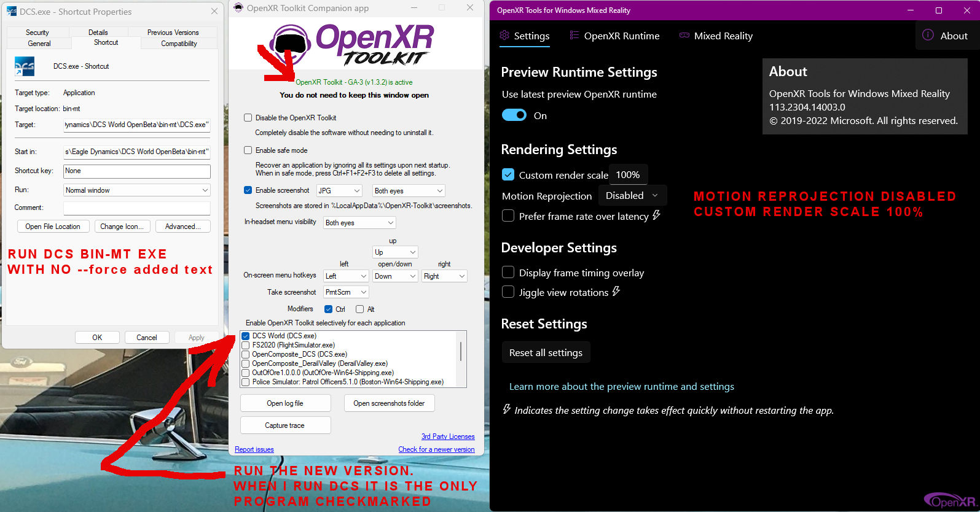The width and height of the screenshot is (980, 512).
Task: Click the DCS shortcut icon in Properties
Action: [25, 66]
